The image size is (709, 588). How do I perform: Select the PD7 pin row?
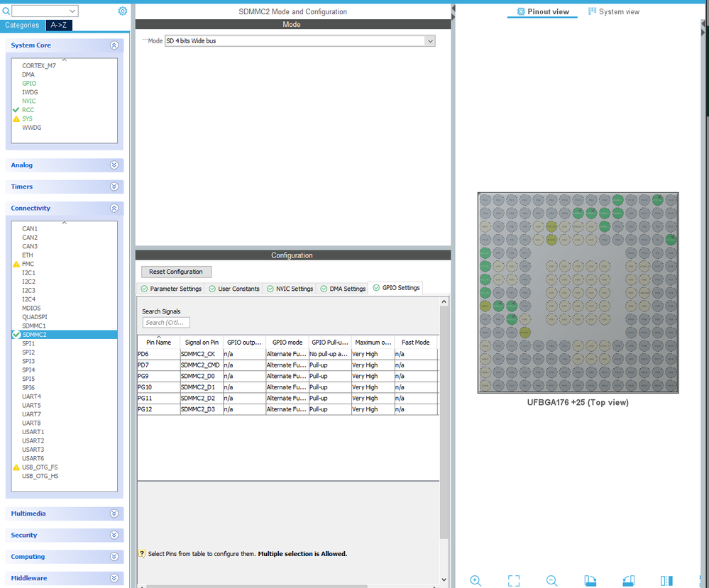287,365
